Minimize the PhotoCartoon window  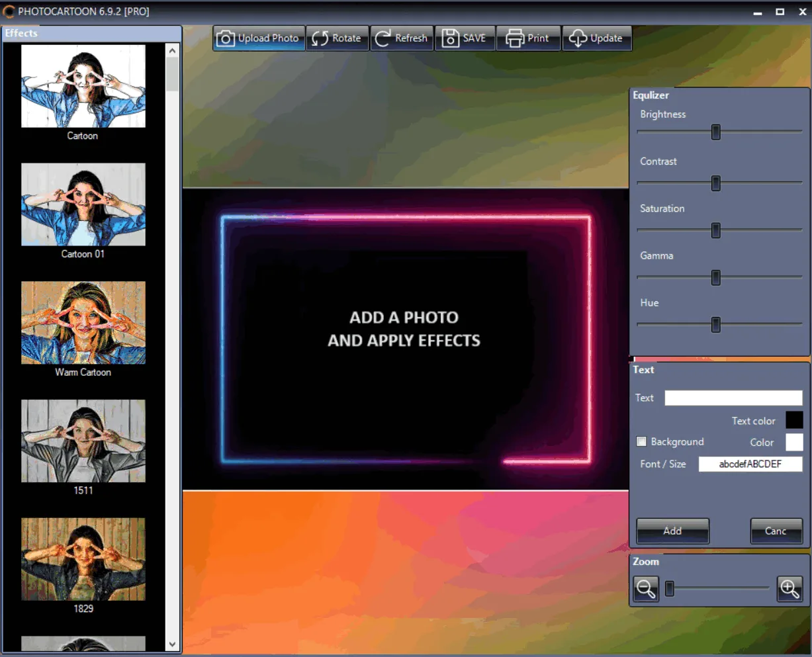pyautogui.click(x=758, y=12)
